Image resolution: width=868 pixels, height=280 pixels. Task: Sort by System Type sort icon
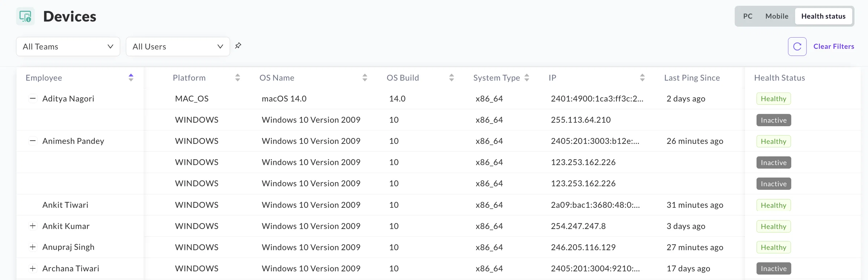527,77
